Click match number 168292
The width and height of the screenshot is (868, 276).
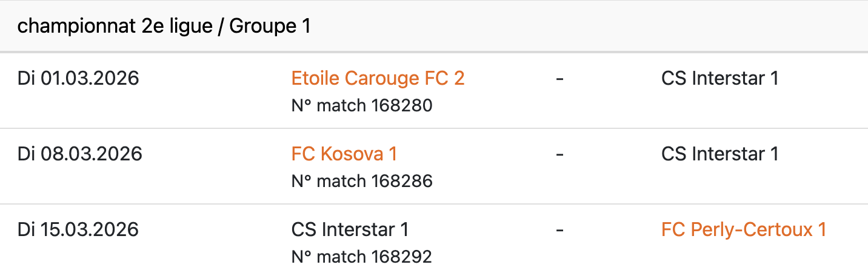(402, 257)
